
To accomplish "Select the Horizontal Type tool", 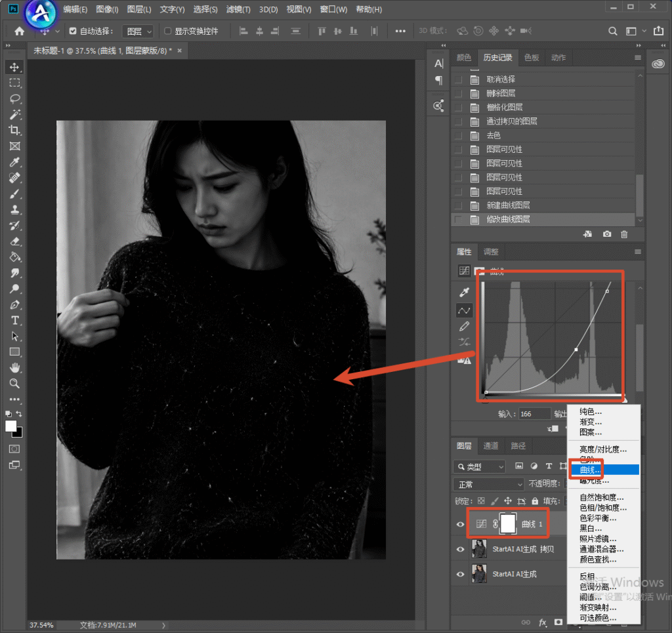I will point(14,320).
